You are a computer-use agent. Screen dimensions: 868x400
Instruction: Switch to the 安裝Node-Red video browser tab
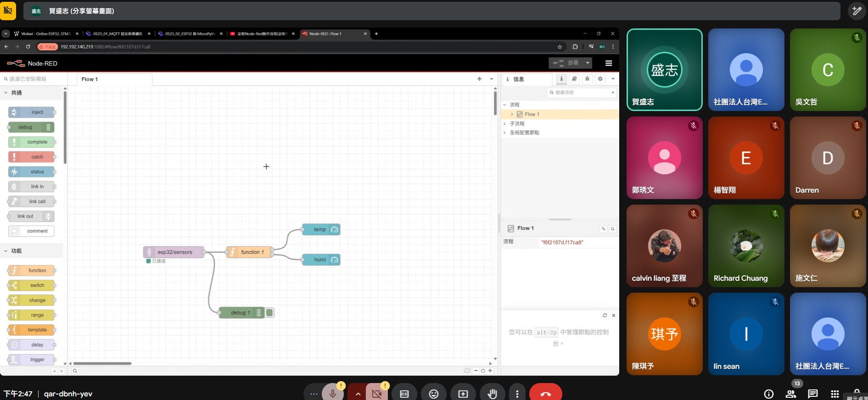click(x=262, y=33)
